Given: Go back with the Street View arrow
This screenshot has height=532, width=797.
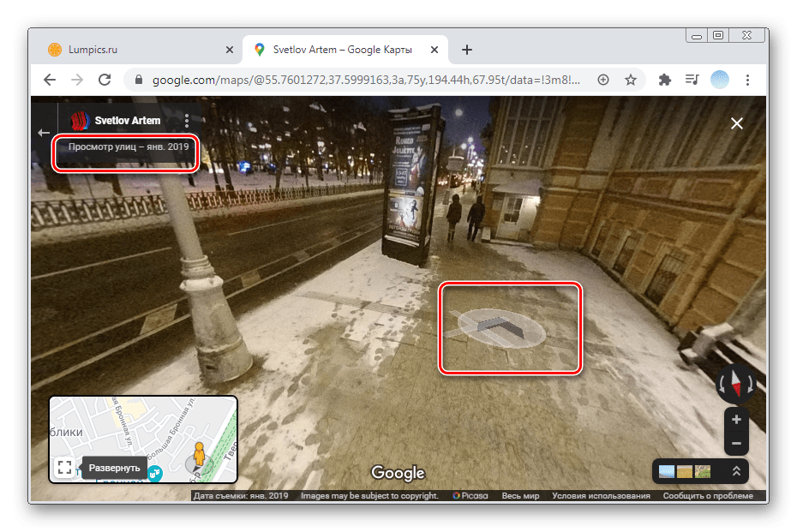Looking at the screenshot, I should click(x=44, y=133).
